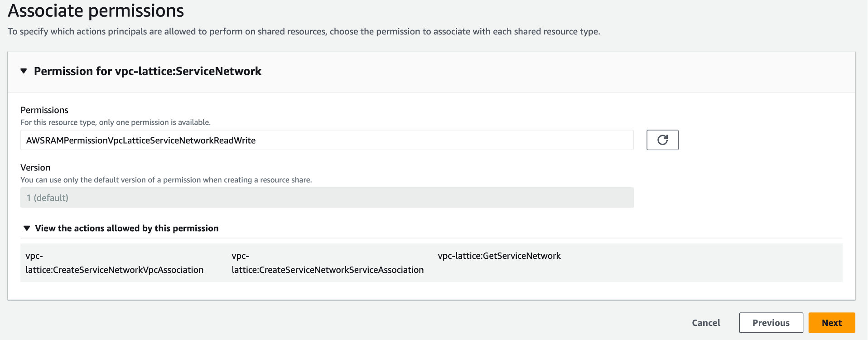Click the Associate permissions heading

(96, 11)
